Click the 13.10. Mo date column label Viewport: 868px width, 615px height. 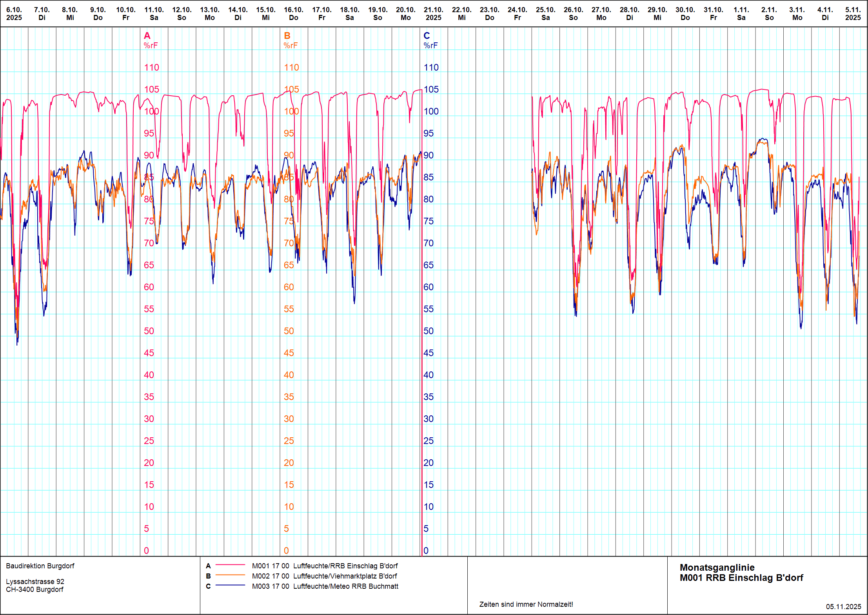[210, 14]
